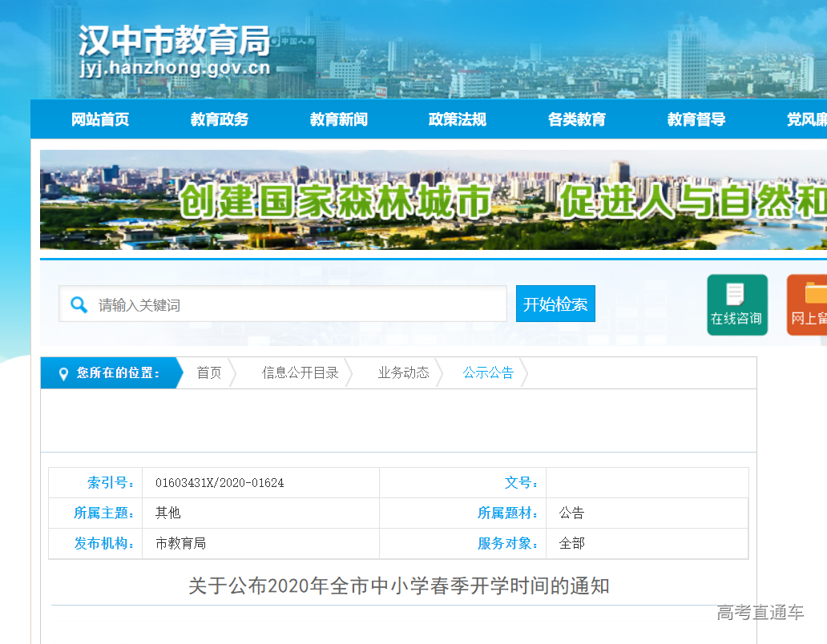Viewport: 827px width, 644px height.
Task: Click the location pin icon in breadcrumb
Action: [x=64, y=374]
